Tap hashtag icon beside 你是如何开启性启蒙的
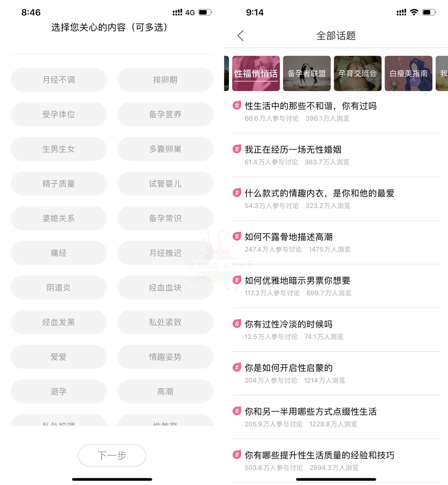This screenshot has height=485, width=448. [x=237, y=367]
